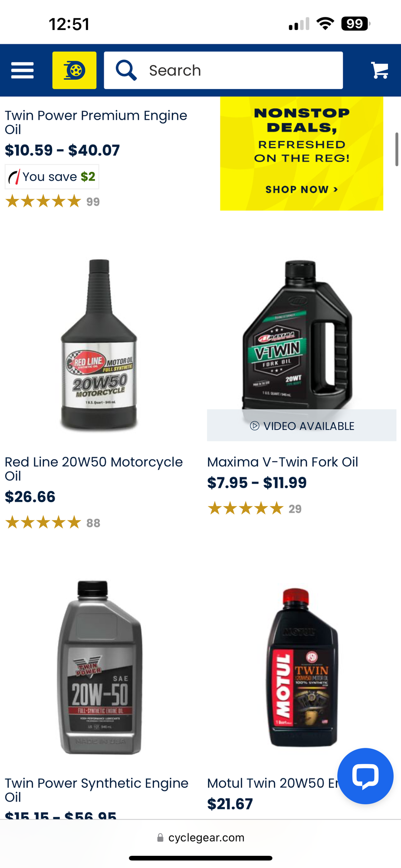Tap the padlock icon beside cyclegear.com
Screen dimensions: 401x868
click(x=161, y=838)
